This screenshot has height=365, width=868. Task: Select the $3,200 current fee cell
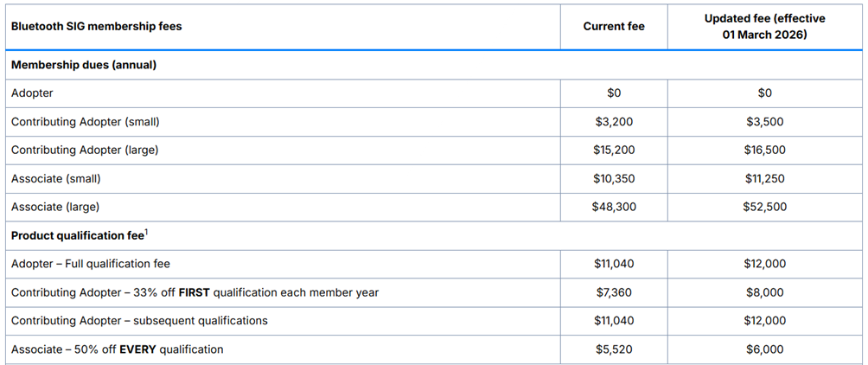614,122
